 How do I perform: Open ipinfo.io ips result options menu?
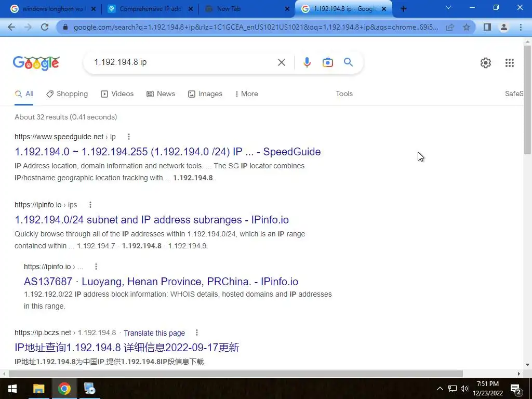click(90, 205)
